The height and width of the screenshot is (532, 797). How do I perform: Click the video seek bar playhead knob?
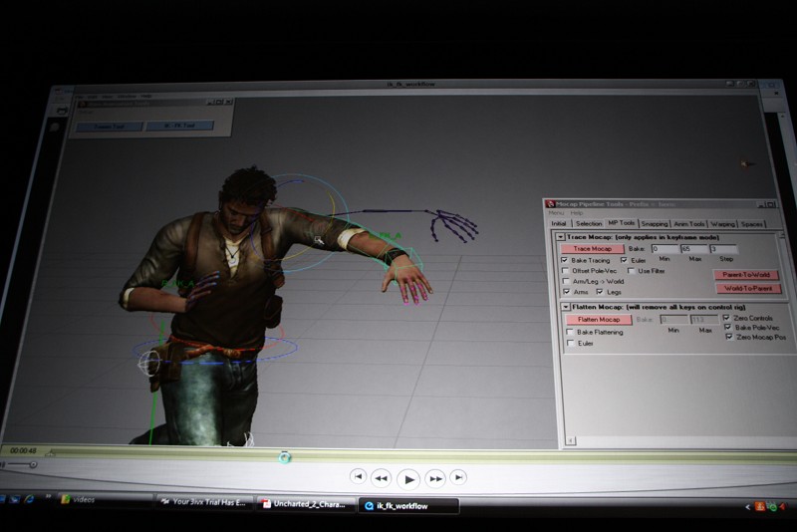point(285,457)
